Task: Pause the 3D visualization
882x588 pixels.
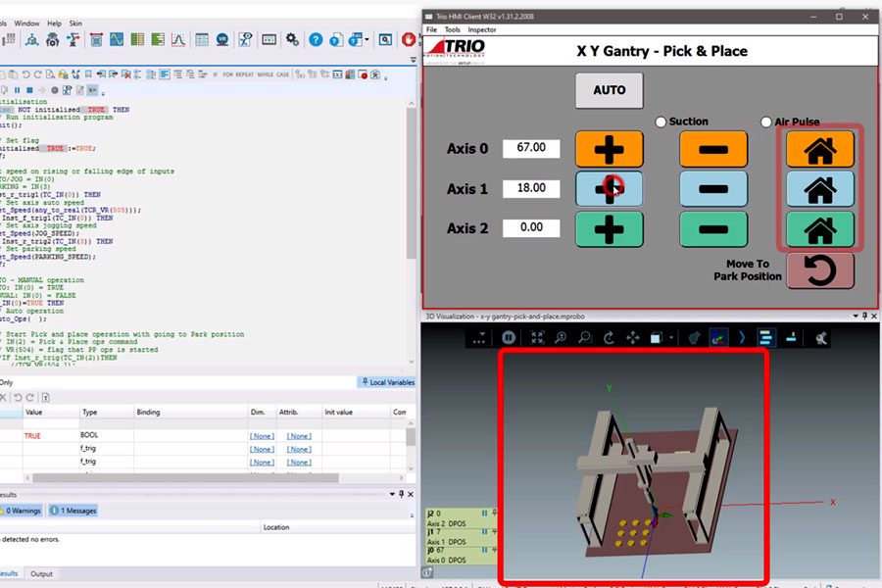Action: (509, 337)
